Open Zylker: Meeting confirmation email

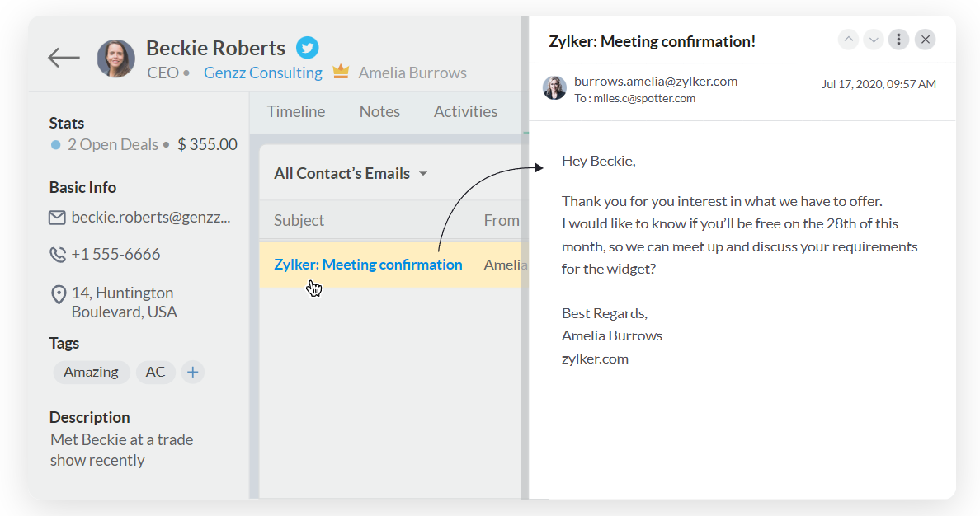[368, 265]
